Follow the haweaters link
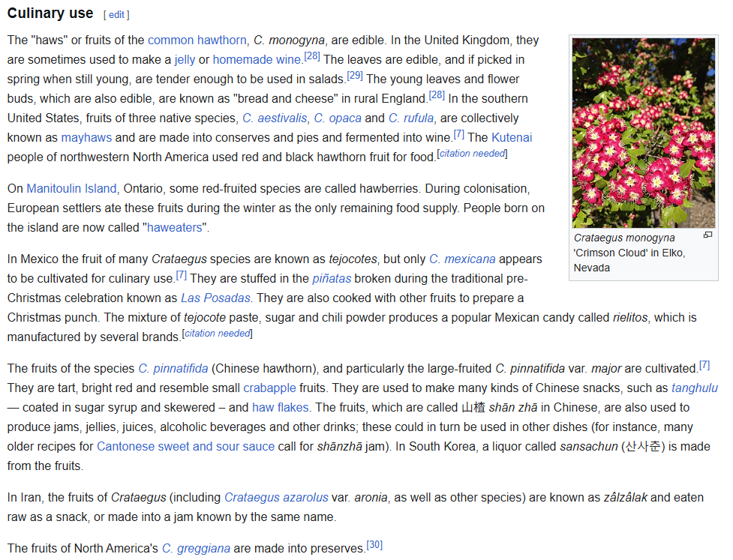The width and height of the screenshot is (733, 560). pos(174,227)
